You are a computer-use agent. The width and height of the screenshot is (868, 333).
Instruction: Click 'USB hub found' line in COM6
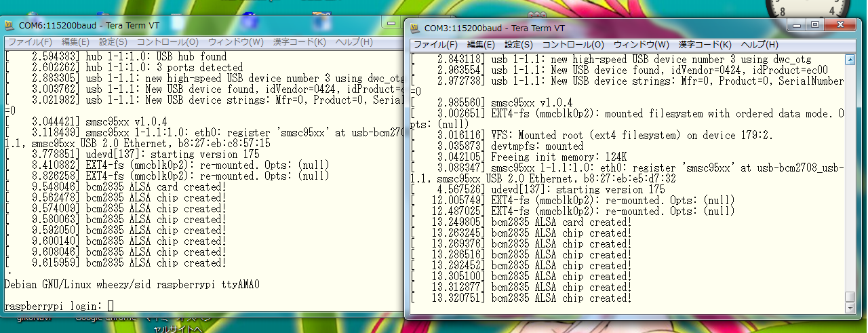point(115,57)
